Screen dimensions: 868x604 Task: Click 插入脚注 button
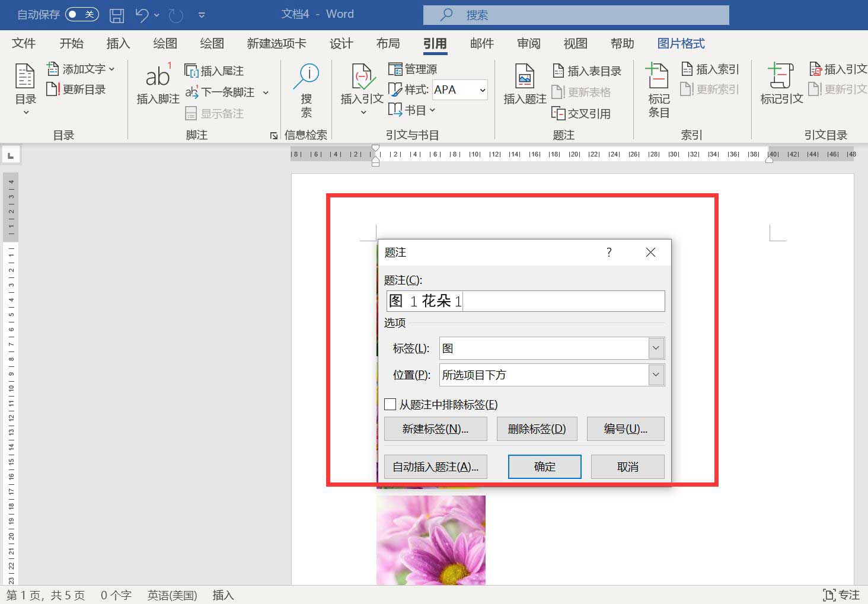pos(158,84)
